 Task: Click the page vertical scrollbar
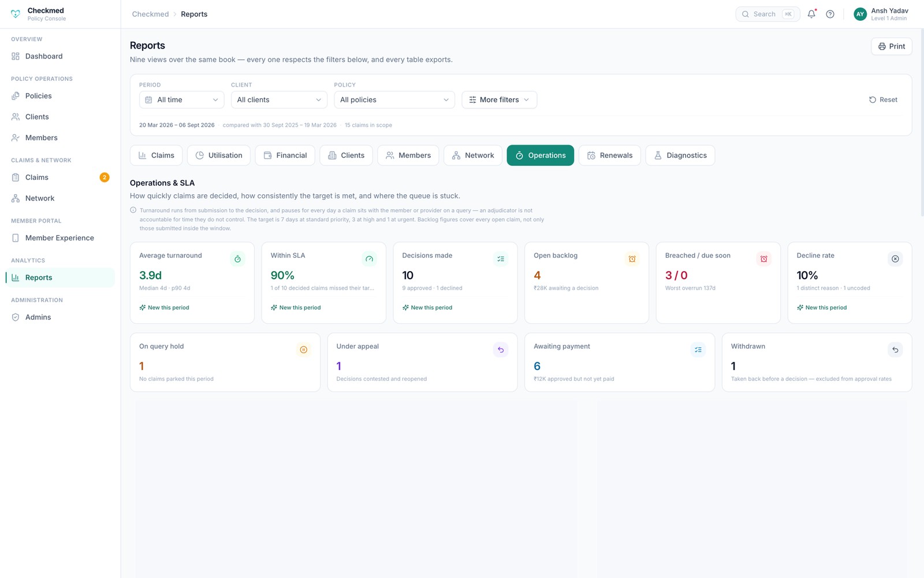[922, 123]
